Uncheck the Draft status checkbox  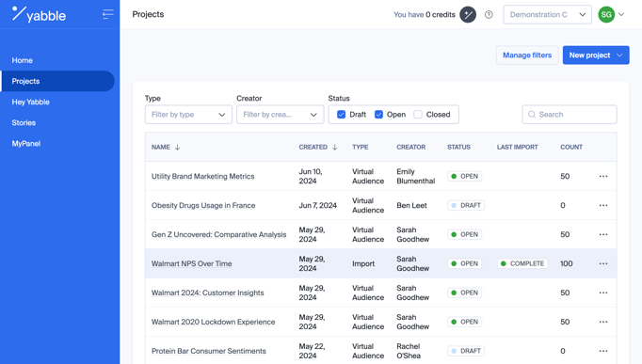tap(341, 115)
